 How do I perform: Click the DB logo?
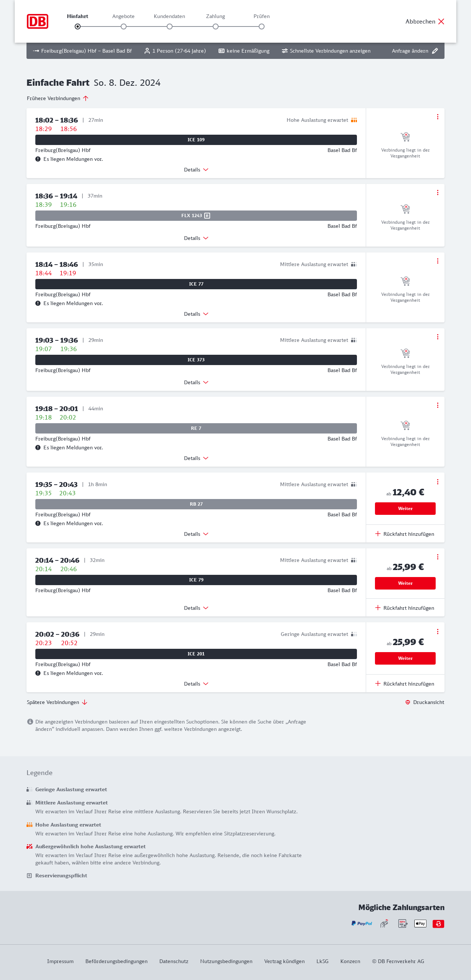pyautogui.click(x=37, y=21)
